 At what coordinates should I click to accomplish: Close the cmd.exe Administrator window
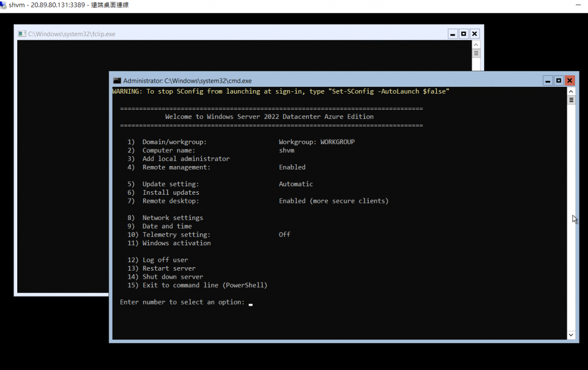(x=570, y=80)
